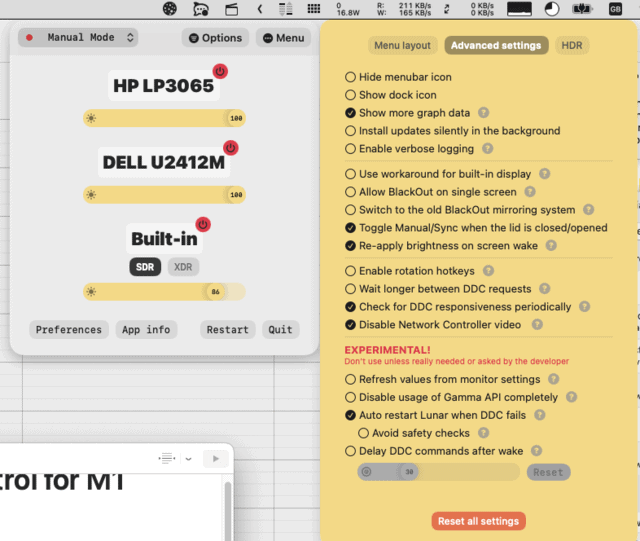Enable rotation hotkeys checkbox
The height and width of the screenshot is (541, 640).
click(x=350, y=271)
